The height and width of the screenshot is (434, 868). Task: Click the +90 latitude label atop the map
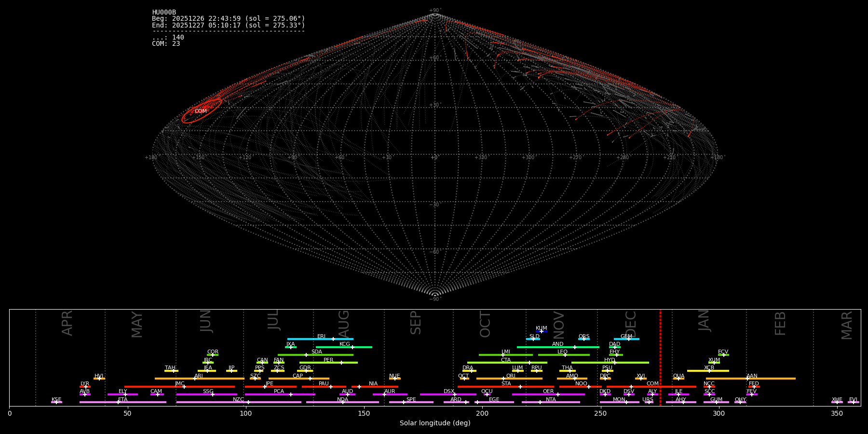pyautogui.click(x=434, y=10)
